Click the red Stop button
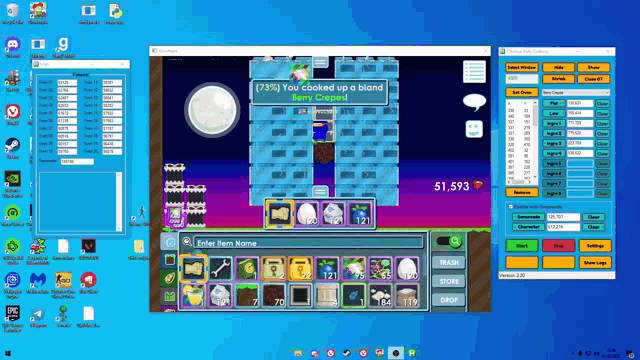Screen dimensions: 640x360 pos(558,246)
